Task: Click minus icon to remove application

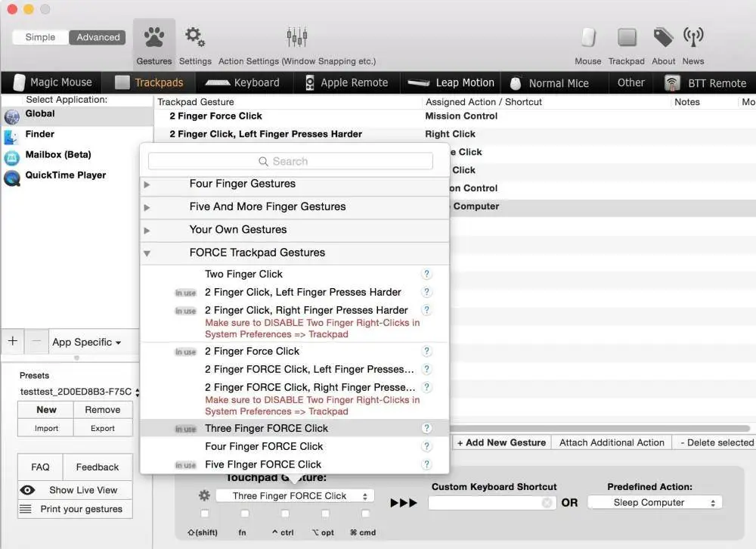Action: [36, 340]
